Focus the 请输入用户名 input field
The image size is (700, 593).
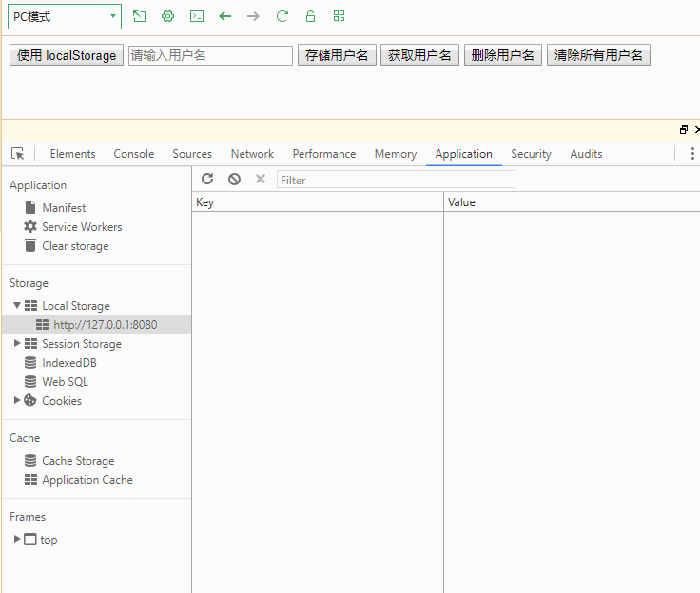tap(210, 55)
